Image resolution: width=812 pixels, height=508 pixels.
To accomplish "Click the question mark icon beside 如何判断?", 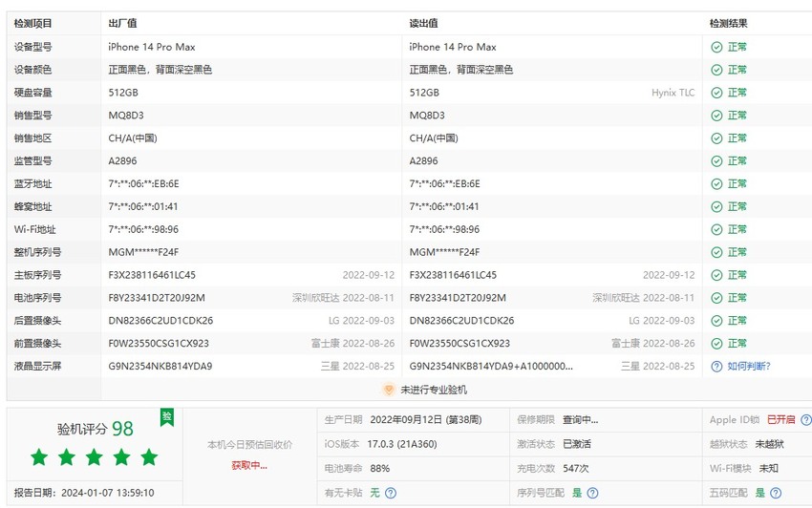I will point(716,366).
